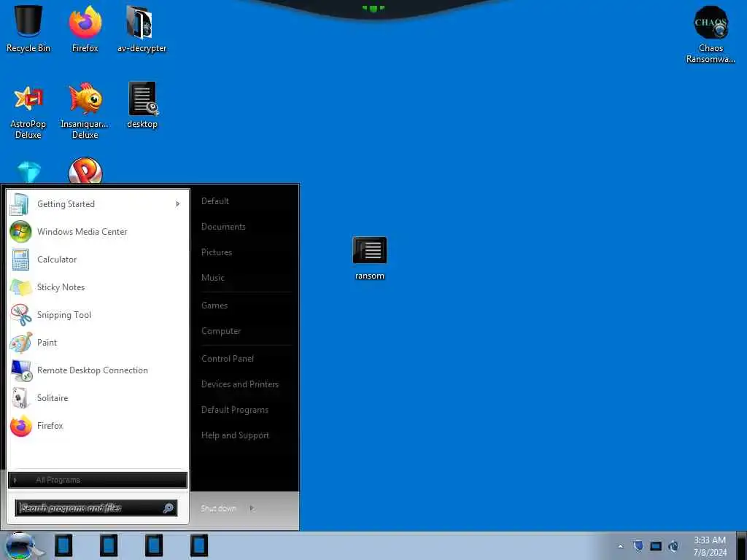Image resolution: width=747 pixels, height=560 pixels.
Task: Select the Insaniquarium Deluxe fish icon
Action: tap(85, 111)
